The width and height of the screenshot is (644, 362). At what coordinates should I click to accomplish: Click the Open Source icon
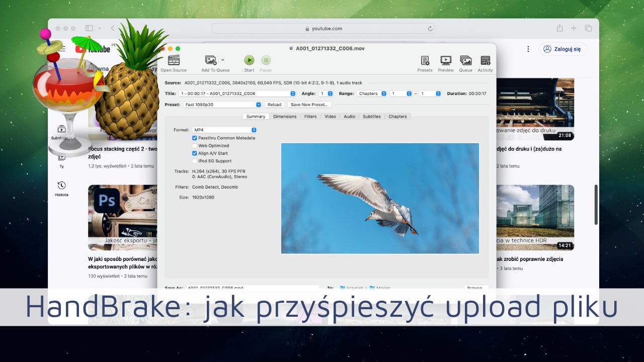pyautogui.click(x=173, y=60)
